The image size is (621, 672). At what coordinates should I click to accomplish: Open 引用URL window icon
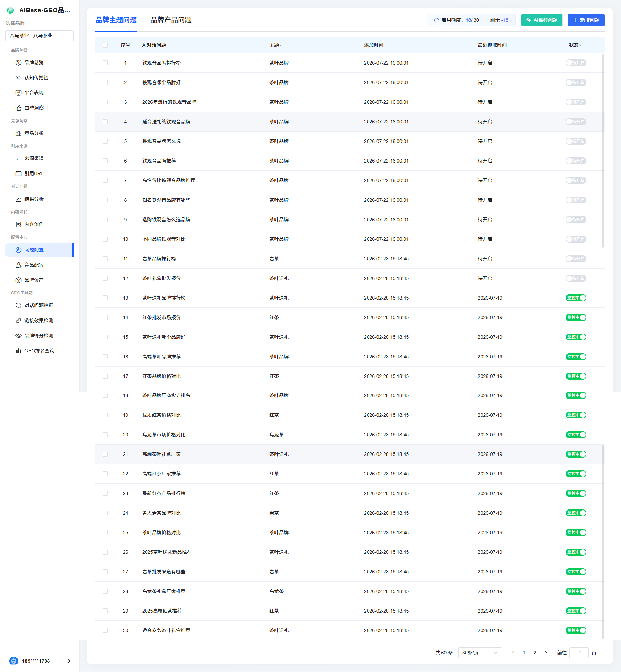click(x=19, y=173)
